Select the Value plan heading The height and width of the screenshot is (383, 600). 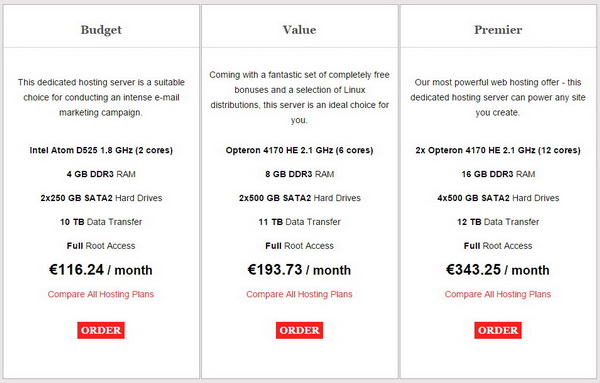300,30
